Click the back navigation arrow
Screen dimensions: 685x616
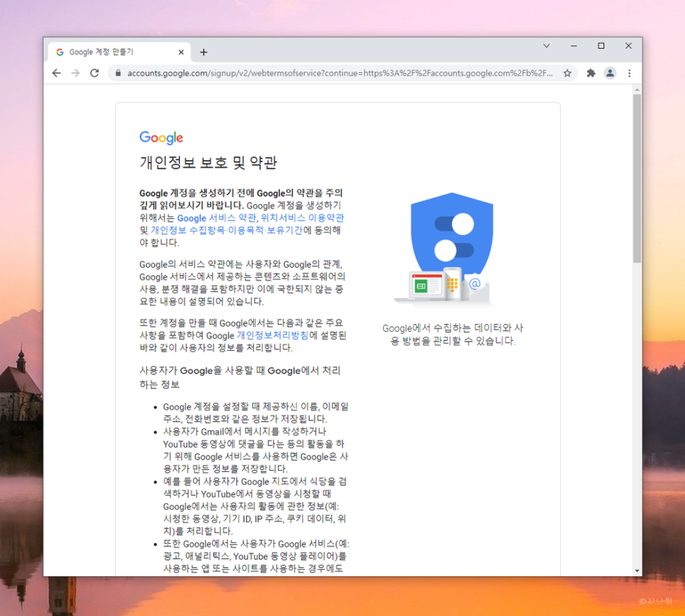(57, 73)
